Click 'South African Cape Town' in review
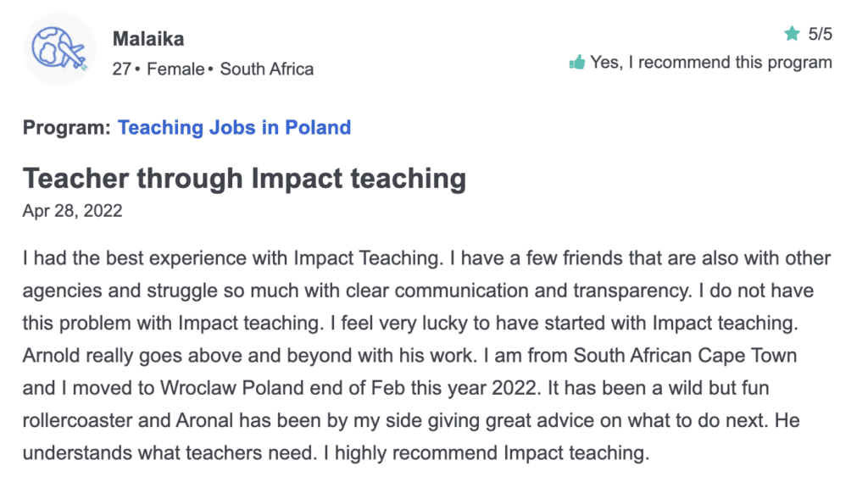The image size is (868, 482). [685, 355]
